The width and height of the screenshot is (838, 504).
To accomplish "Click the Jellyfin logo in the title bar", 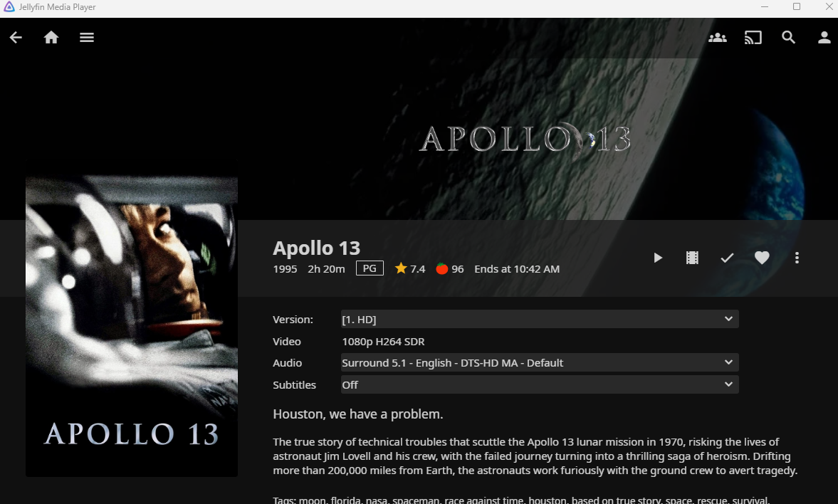I will click(9, 7).
